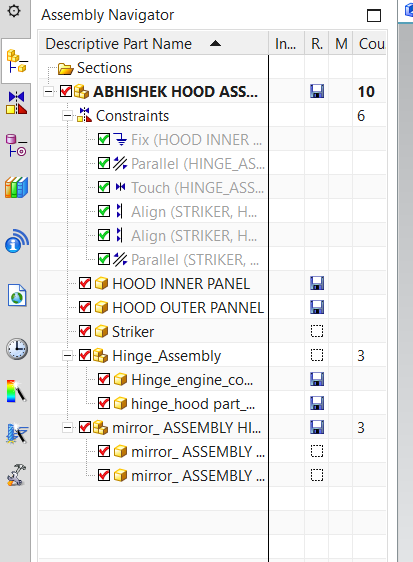Open the Assembly Navigator sidebar tab
This screenshot has height=562, width=413.
tap(16, 62)
